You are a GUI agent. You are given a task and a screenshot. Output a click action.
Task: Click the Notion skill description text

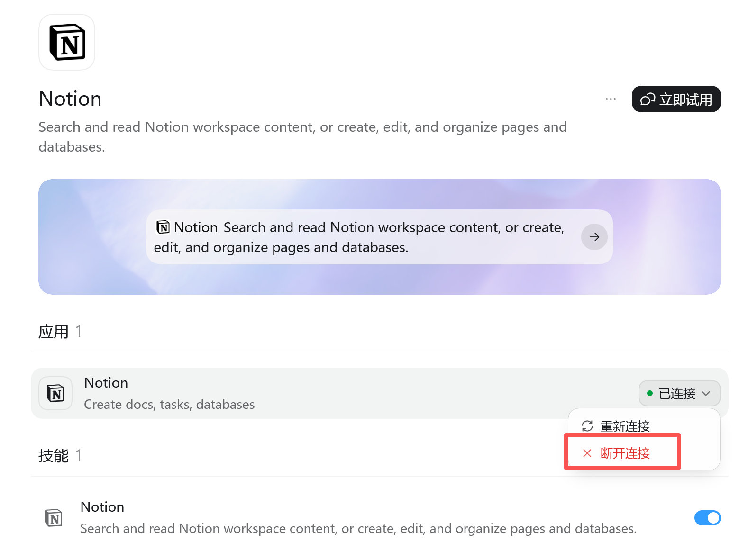[x=358, y=529]
